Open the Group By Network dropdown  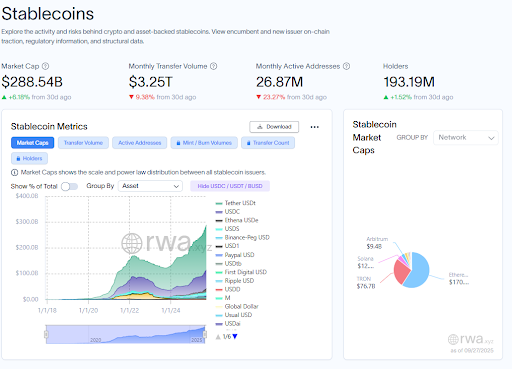466,138
